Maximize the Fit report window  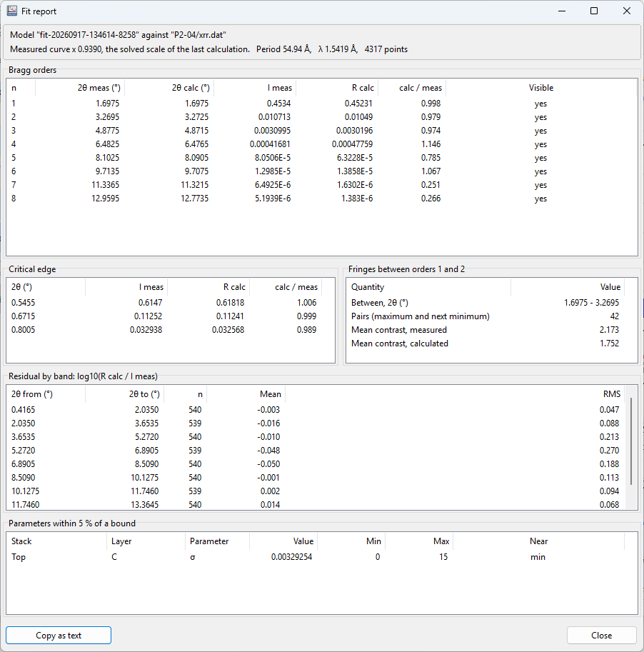(594, 11)
